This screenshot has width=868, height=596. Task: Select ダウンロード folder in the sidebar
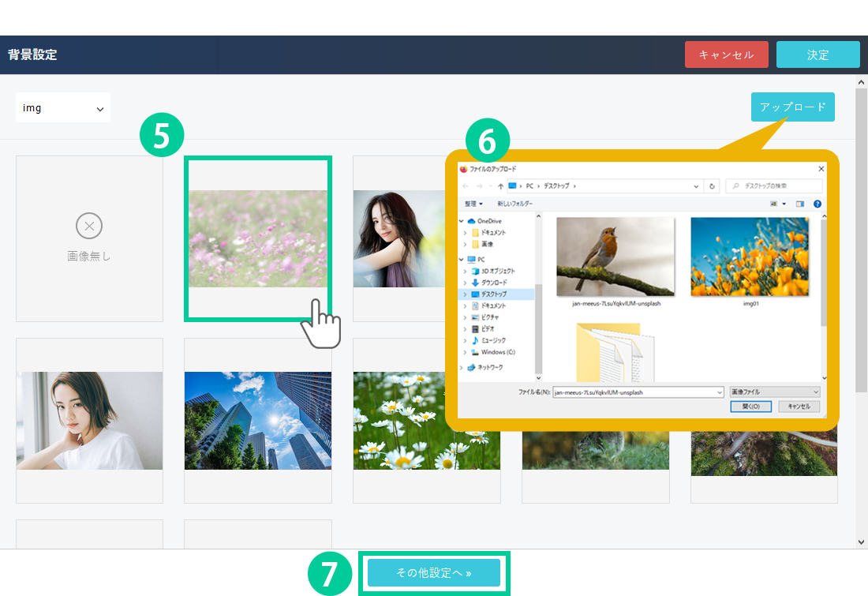494,283
